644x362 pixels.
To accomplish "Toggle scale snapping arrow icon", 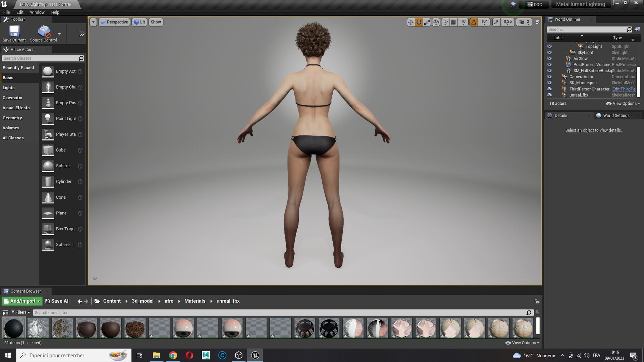I will pos(496,22).
